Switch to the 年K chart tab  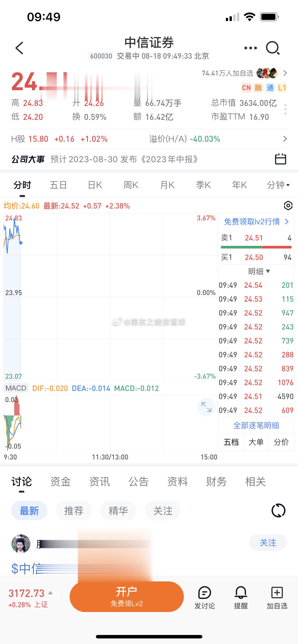click(239, 185)
